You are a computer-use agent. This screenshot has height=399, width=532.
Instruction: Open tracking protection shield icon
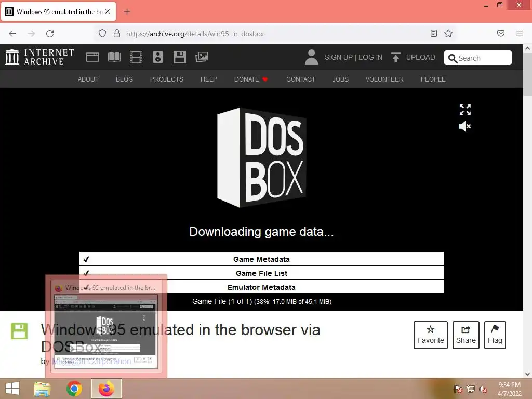[102, 34]
